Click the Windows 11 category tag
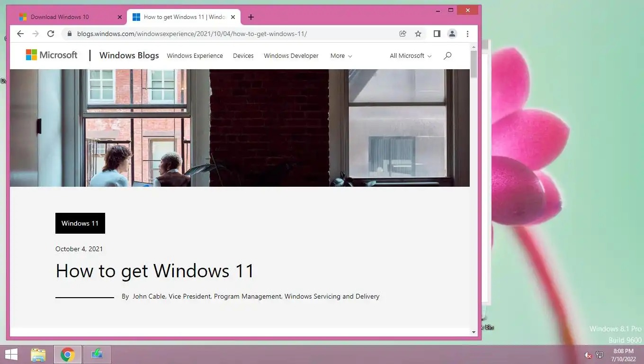 click(80, 223)
